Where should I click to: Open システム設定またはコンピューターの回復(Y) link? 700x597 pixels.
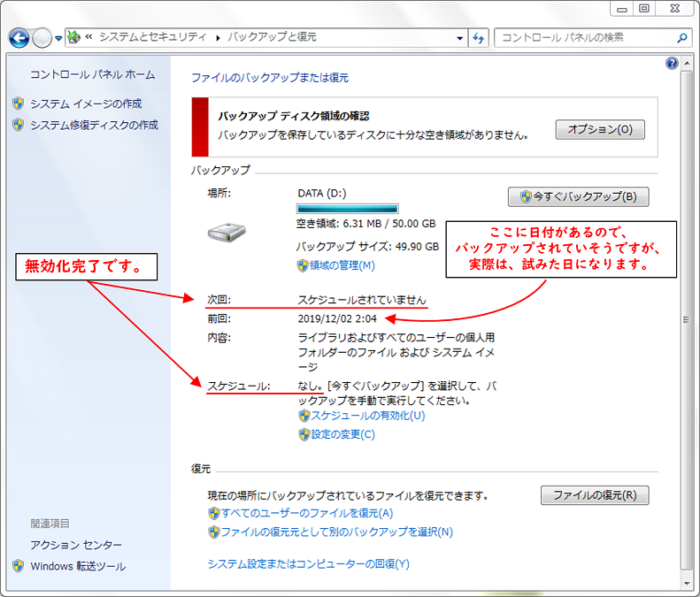click(x=309, y=564)
